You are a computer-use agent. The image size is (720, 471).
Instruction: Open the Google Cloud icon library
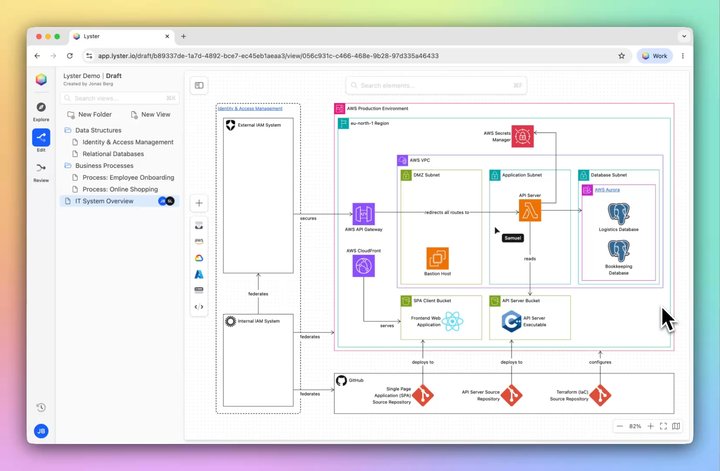click(199, 258)
